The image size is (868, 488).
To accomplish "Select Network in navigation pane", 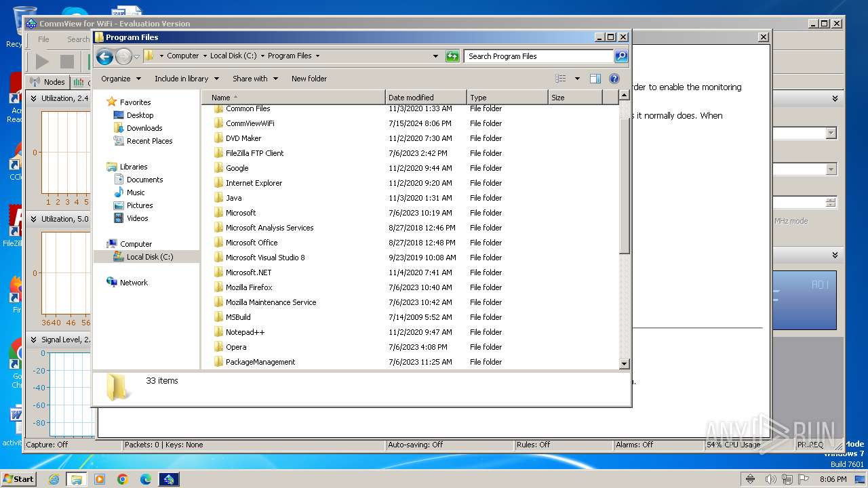I will click(134, 283).
